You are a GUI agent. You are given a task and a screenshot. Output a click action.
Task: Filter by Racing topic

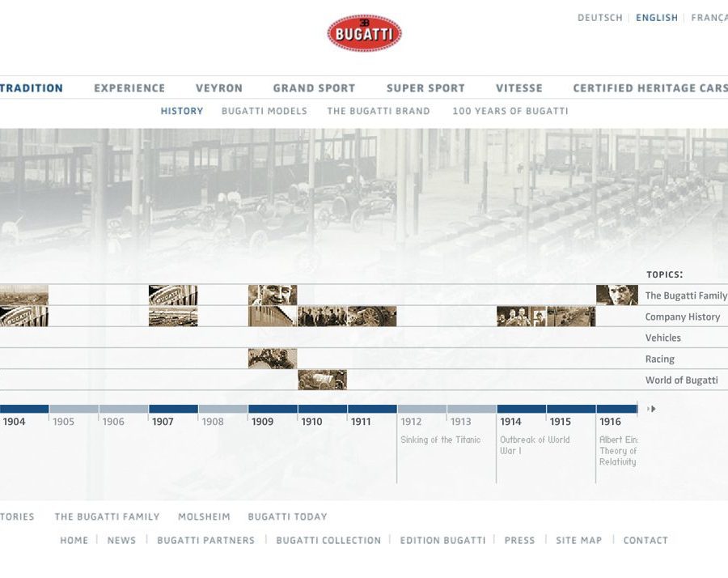660,359
